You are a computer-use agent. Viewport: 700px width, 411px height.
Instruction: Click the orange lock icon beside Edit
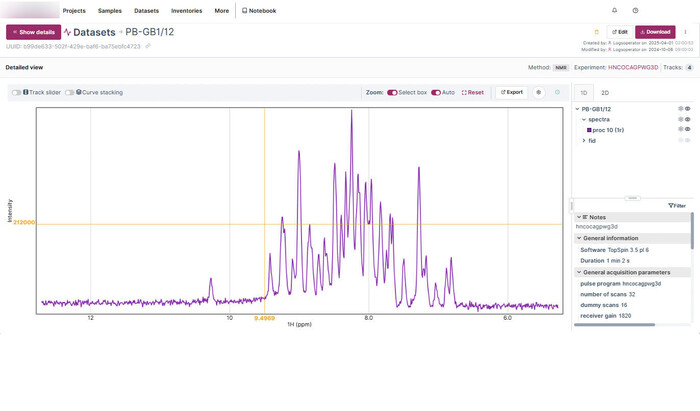597,32
